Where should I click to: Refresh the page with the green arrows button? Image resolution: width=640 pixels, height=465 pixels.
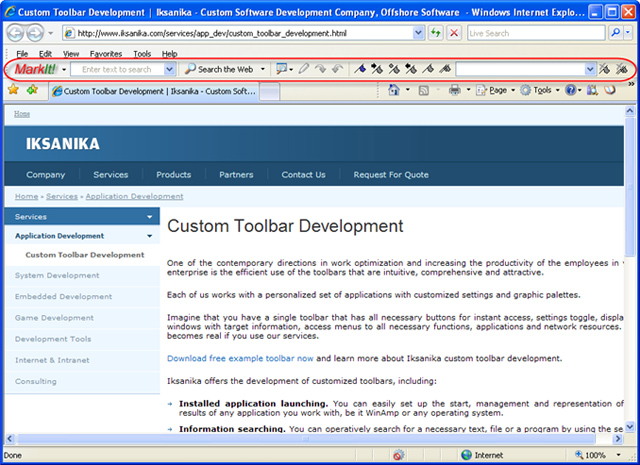tap(436, 33)
